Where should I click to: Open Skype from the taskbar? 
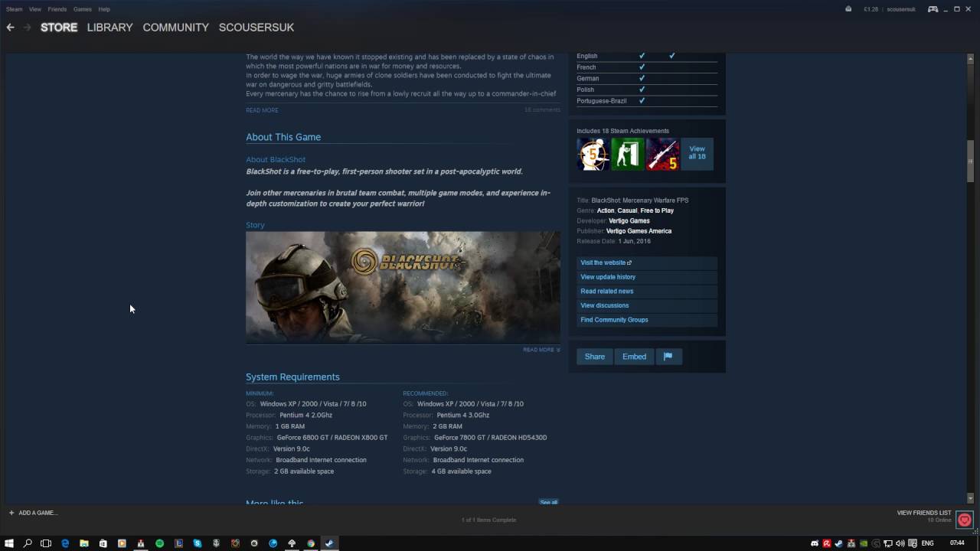198,543
